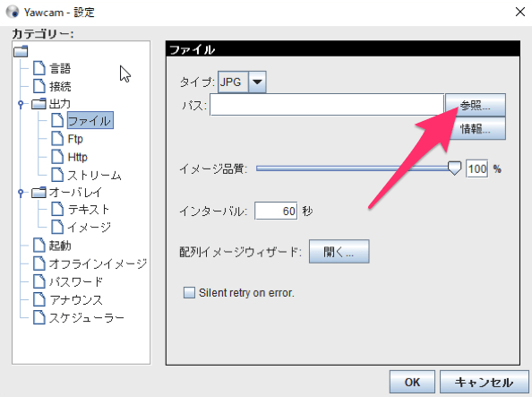This screenshot has height=397, width=532.
Task: Click the folder icon beside 出力
Action: pos(39,104)
